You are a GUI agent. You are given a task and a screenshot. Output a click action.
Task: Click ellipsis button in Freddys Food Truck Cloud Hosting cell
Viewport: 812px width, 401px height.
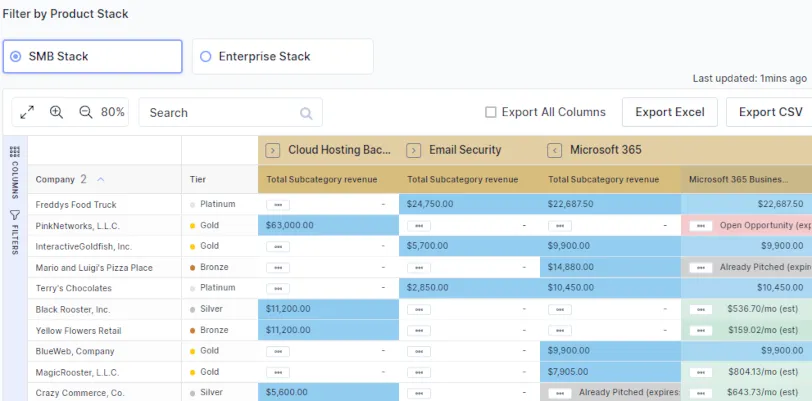point(278,205)
